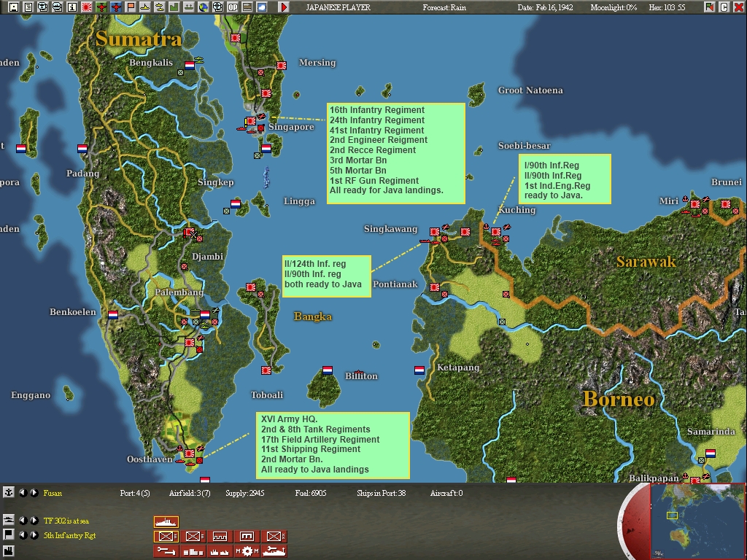The image size is (747, 560).
Task: Go to next land unit arrow
Action: [34, 534]
